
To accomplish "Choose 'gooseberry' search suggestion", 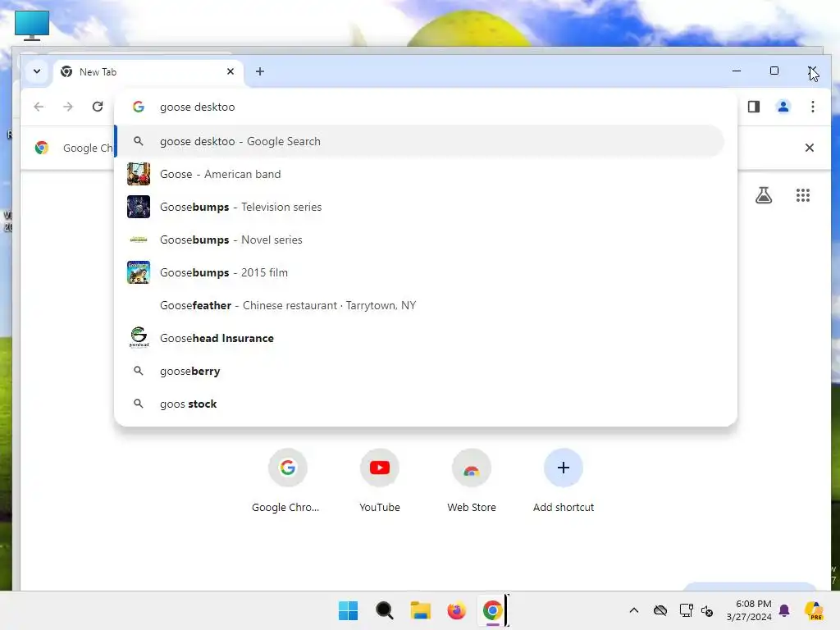I will (419, 371).
